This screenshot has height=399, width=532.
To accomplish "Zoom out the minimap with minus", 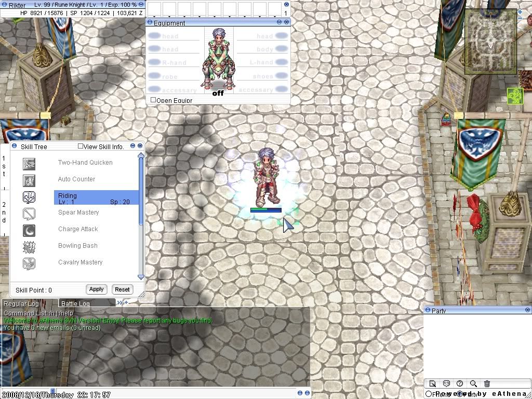I will (520, 19).
